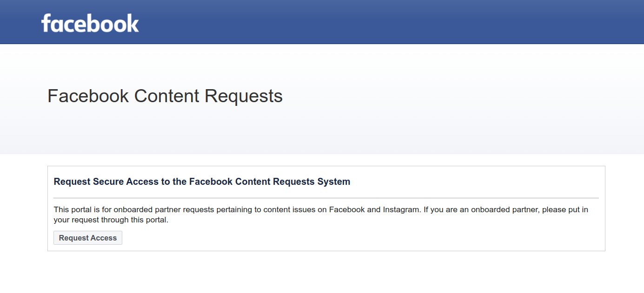Click the word "Content" in the main heading
644x293 pixels.
166,96
